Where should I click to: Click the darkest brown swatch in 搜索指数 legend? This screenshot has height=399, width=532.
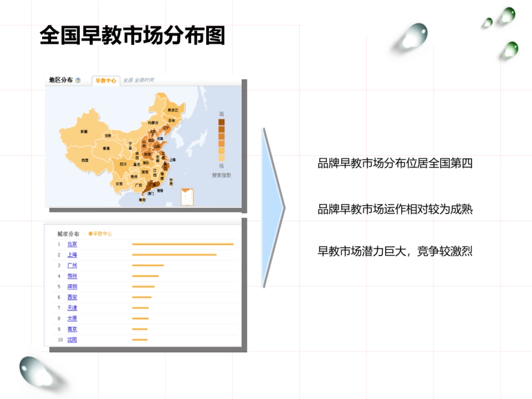point(221,122)
